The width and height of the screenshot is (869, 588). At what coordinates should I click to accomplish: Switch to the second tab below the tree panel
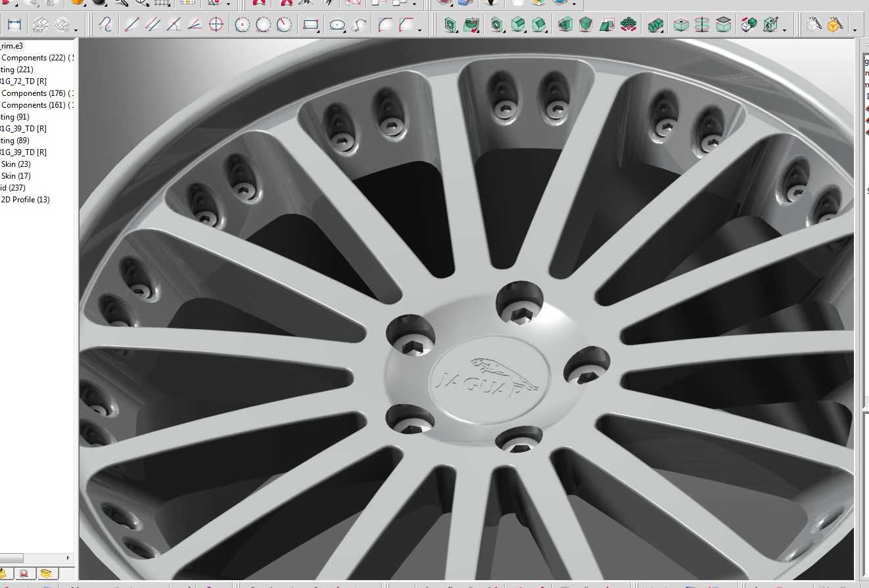25,574
